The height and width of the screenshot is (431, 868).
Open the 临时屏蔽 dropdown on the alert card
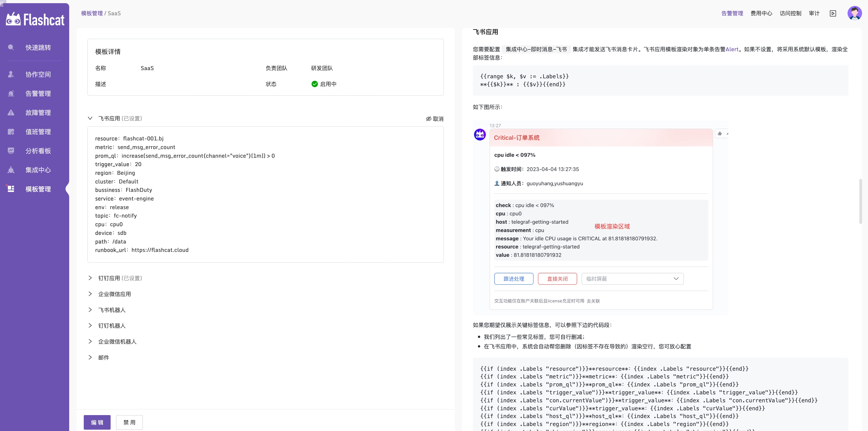click(632, 279)
